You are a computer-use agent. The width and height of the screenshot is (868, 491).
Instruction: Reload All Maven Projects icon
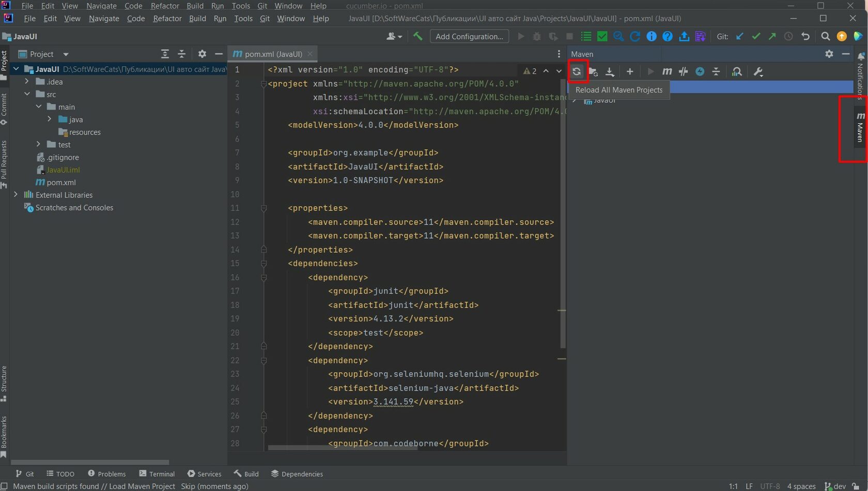click(x=577, y=71)
